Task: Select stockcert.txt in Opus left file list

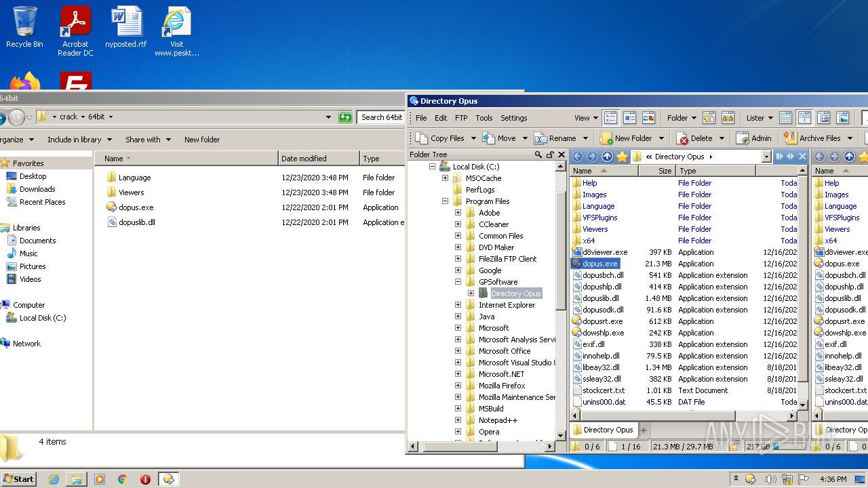Action: click(604, 390)
